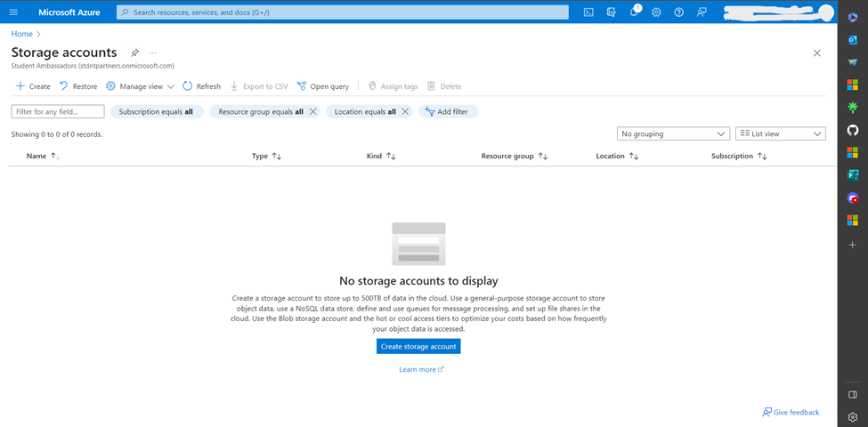Toggle the Edge sidebar panel icon
This screenshot has height=427, width=868.
853,395
